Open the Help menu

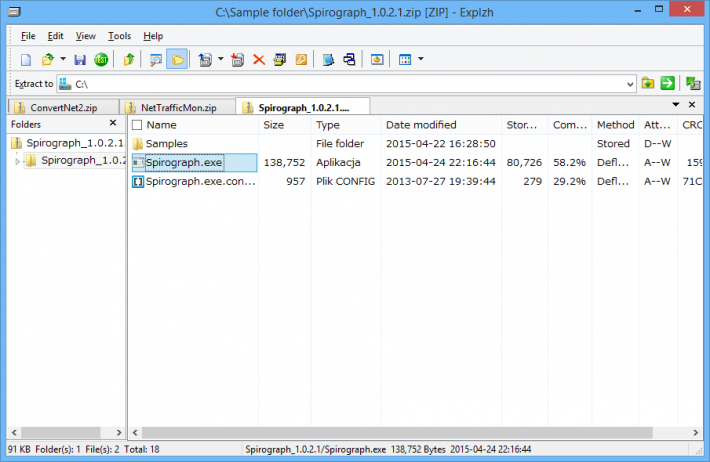click(x=153, y=36)
